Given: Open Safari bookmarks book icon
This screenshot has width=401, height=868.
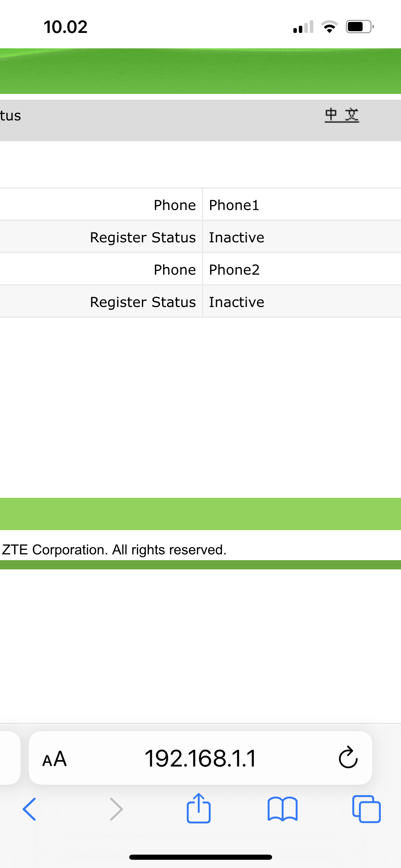Looking at the screenshot, I should pos(282,809).
